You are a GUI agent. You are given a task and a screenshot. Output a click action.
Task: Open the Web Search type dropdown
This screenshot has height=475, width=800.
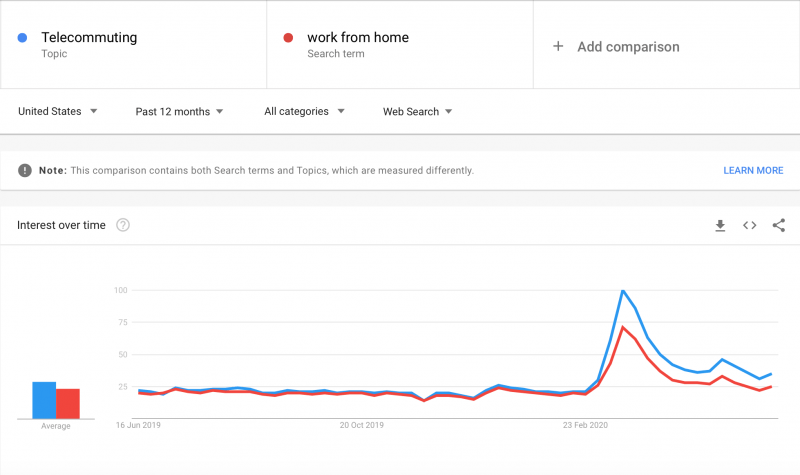click(417, 111)
